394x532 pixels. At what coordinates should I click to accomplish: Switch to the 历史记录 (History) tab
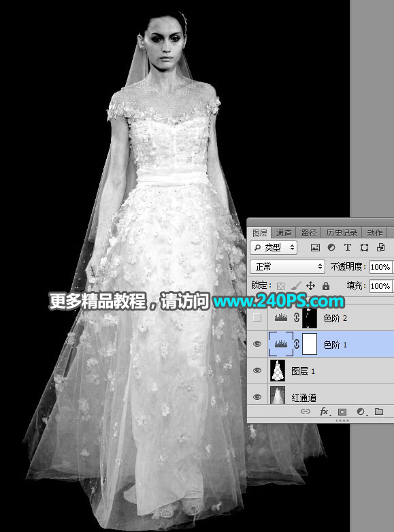(x=342, y=233)
